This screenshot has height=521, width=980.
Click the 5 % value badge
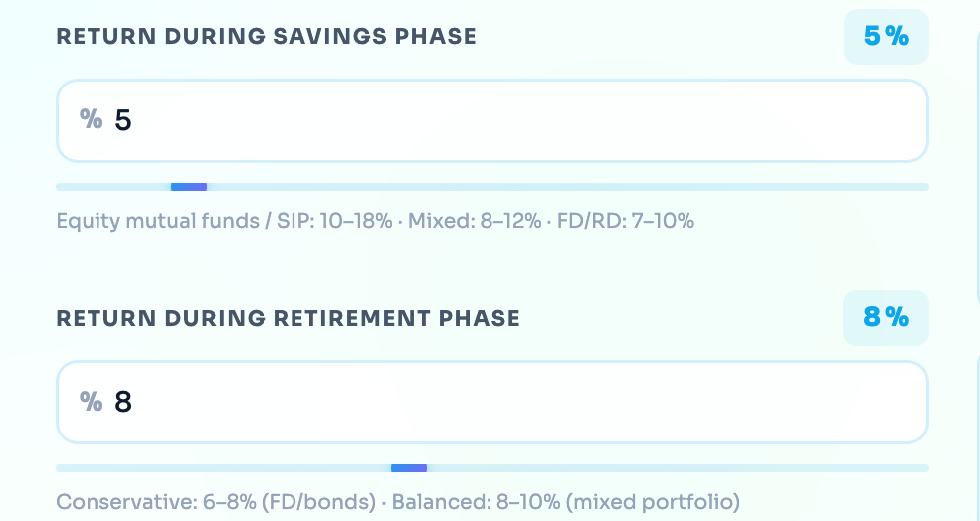tap(886, 36)
